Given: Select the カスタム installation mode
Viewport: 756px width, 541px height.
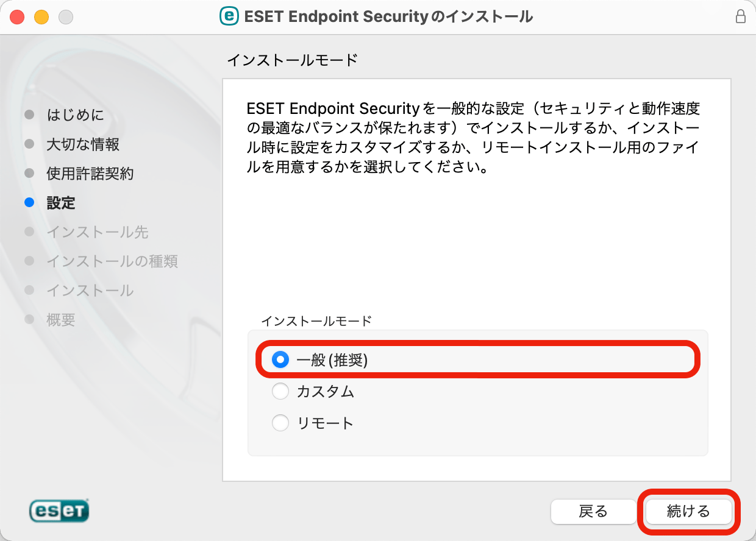Looking at the screenshot, I should coord(280,391).
